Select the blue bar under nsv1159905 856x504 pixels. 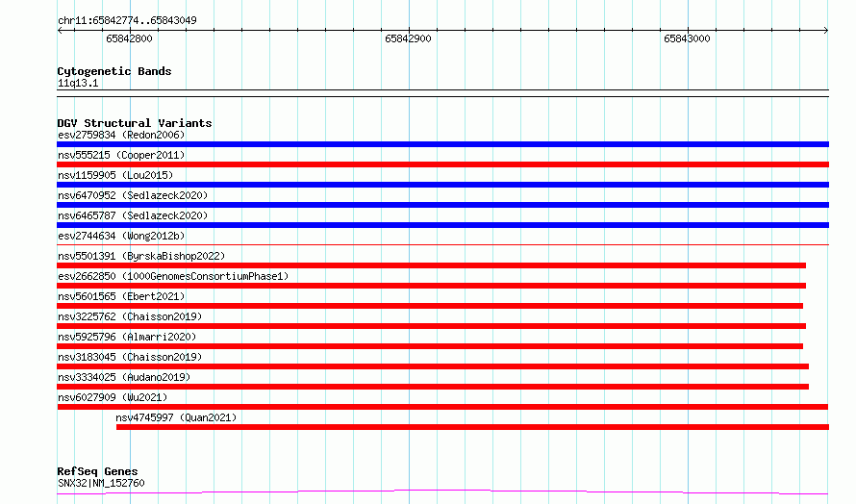click(x=442, y=185)
